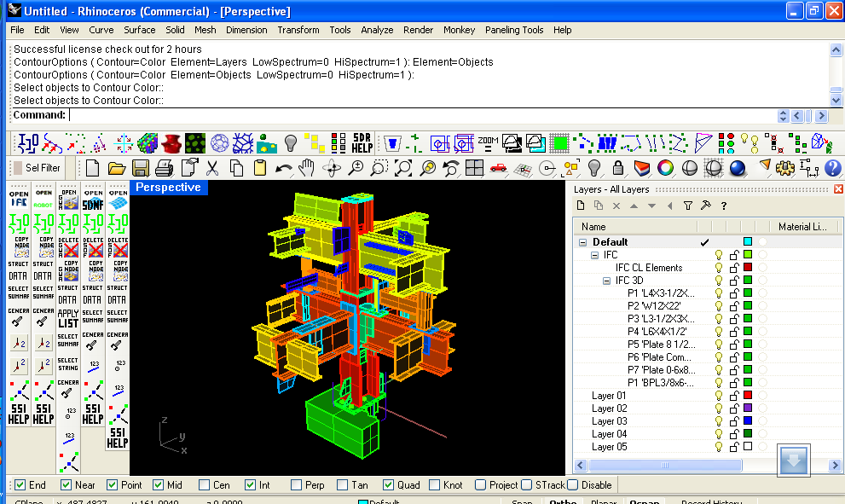Screen dimensions: 845x504
Task: Open the Paneling Tools menu
Action: (x=514, y=30)
